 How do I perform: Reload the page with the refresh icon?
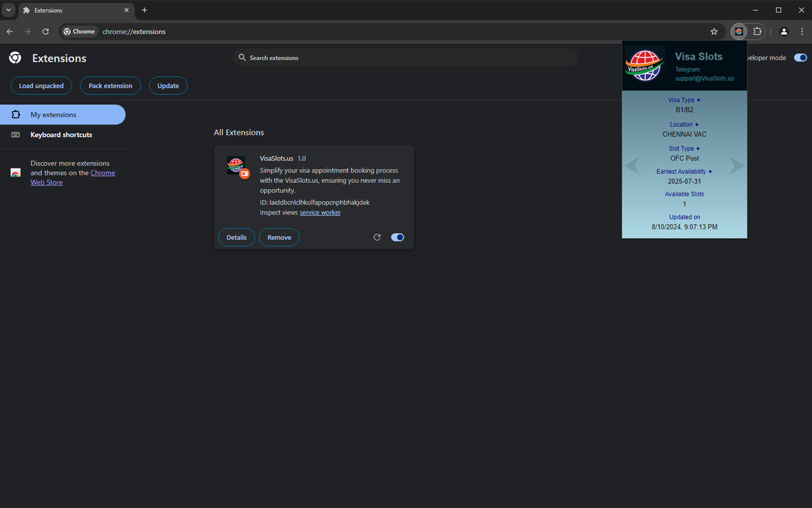[x=46, y=32]
